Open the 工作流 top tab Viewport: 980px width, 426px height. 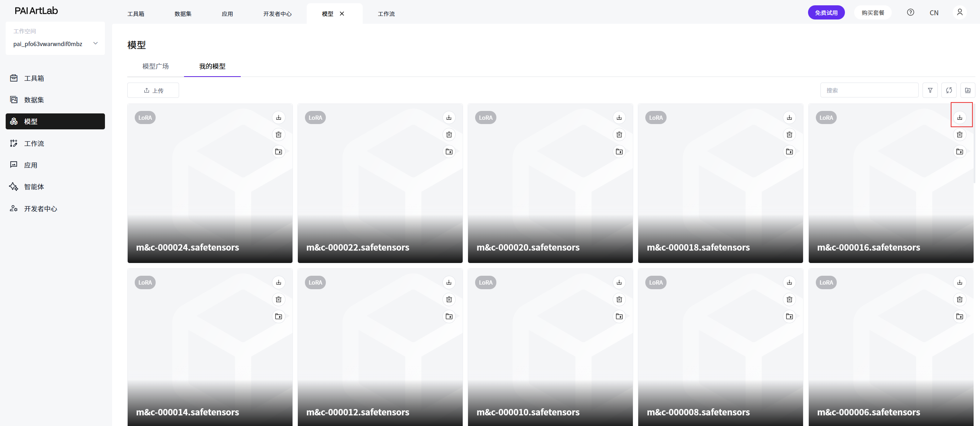tap(386, 14)
